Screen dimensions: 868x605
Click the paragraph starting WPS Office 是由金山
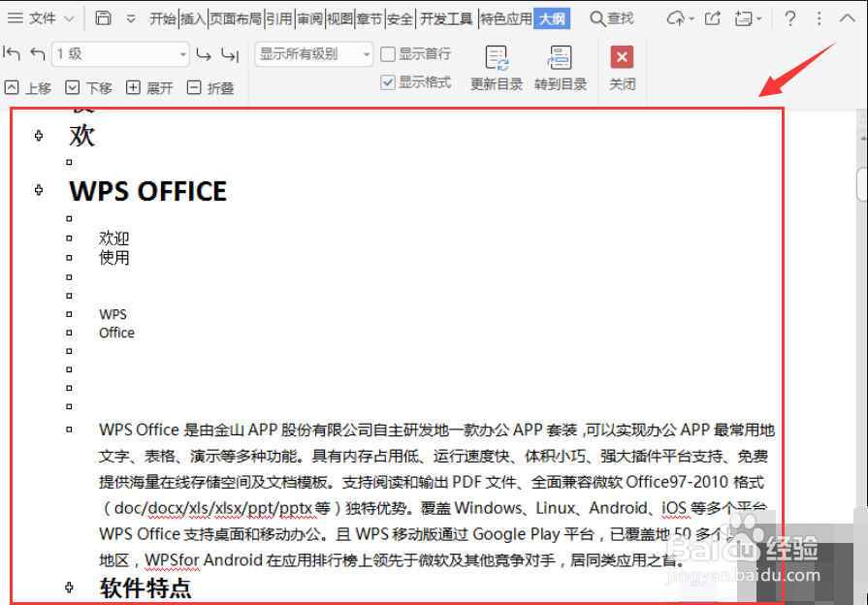pyautogui.click(x=436, y=494)
